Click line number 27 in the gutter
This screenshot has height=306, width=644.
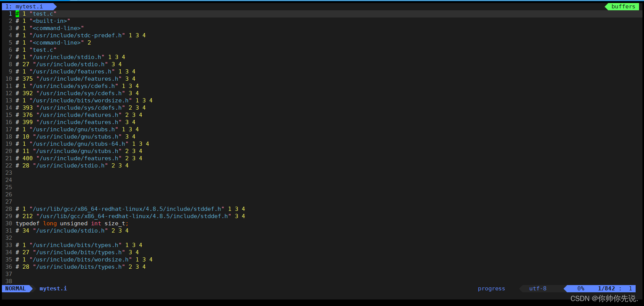(x=9, y=202)
